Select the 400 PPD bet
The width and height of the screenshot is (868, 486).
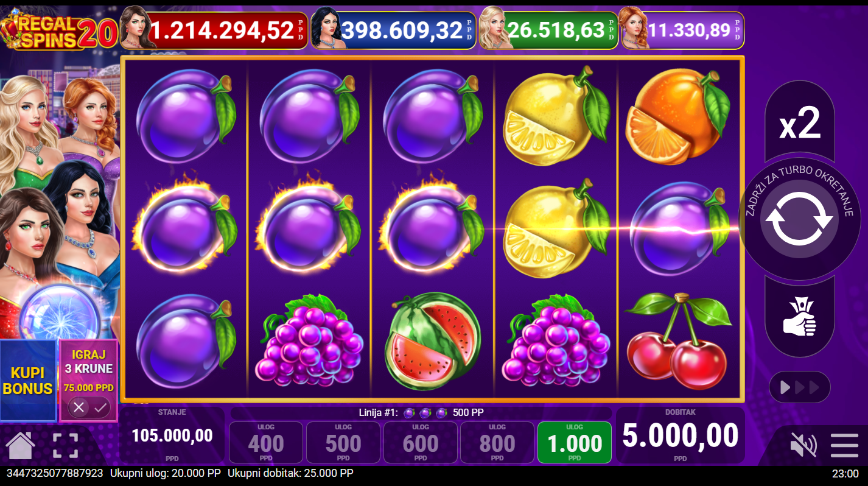(266, 442)
